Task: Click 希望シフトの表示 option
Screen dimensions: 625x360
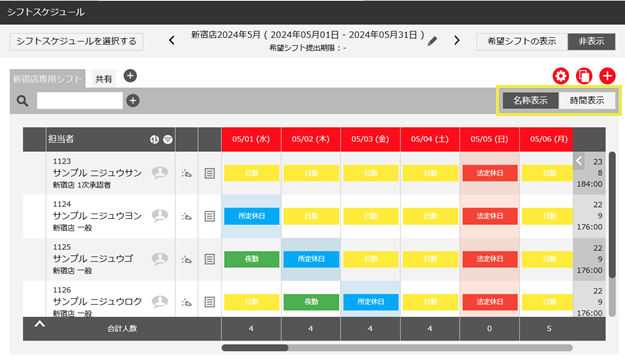Action: [x=522, y=41]
